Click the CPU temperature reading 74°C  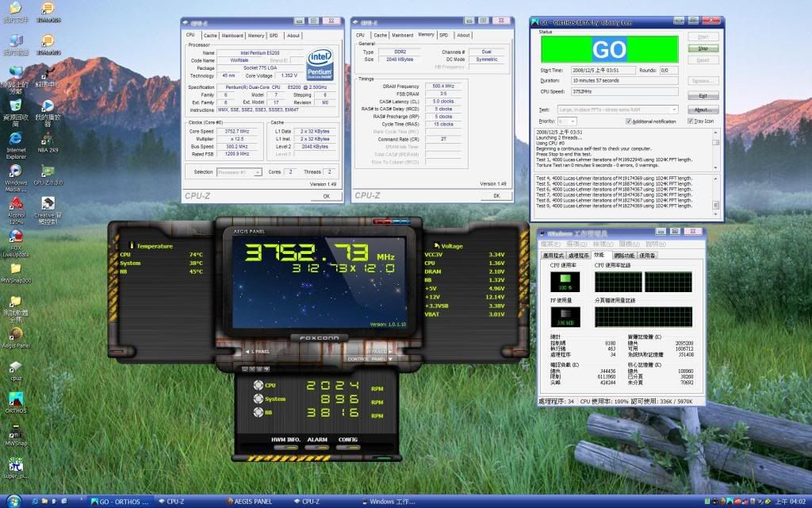pos(196,255)
